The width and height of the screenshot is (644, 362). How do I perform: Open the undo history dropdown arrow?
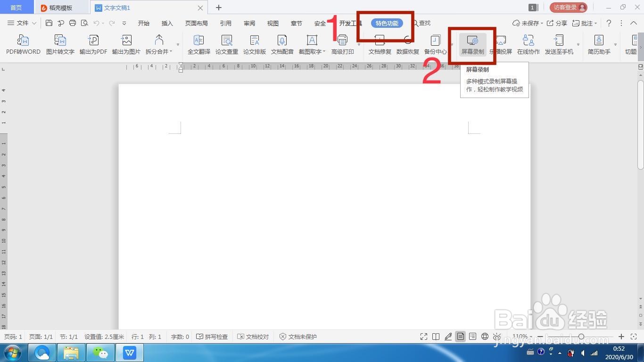coord(103,23)
